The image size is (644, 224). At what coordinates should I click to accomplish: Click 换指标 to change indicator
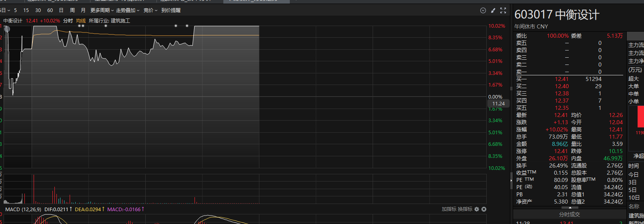pos(465,209)
